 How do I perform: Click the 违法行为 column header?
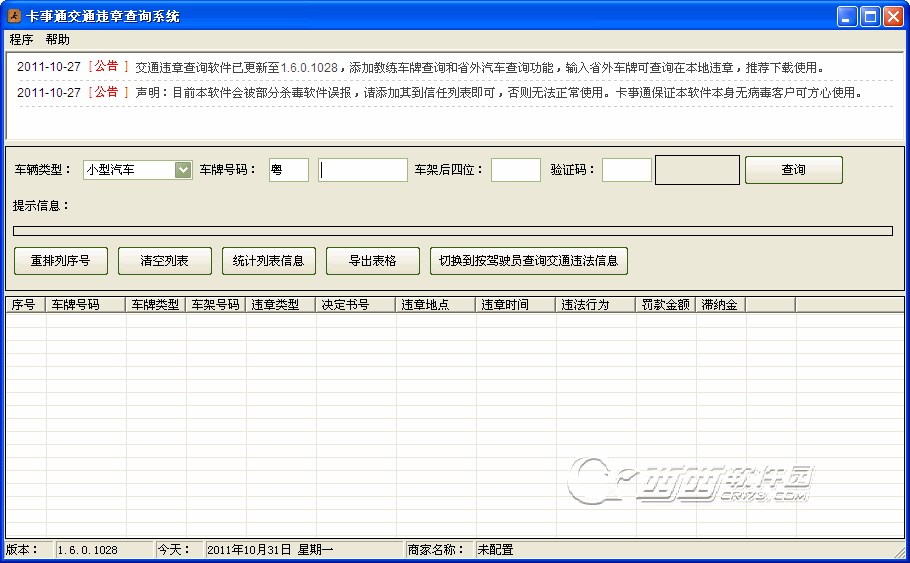tap(596, 305)
